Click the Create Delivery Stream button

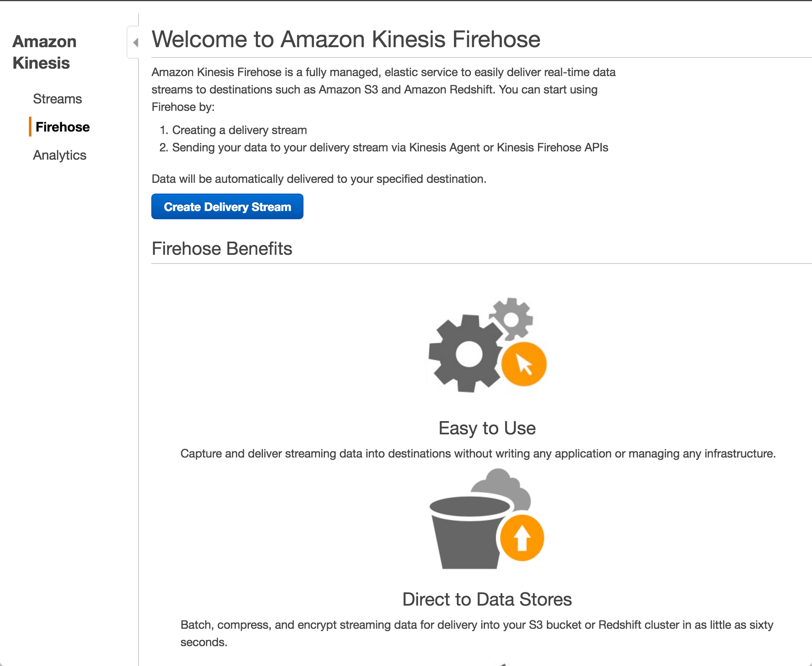pyautogui.click(x=227, y=206)
